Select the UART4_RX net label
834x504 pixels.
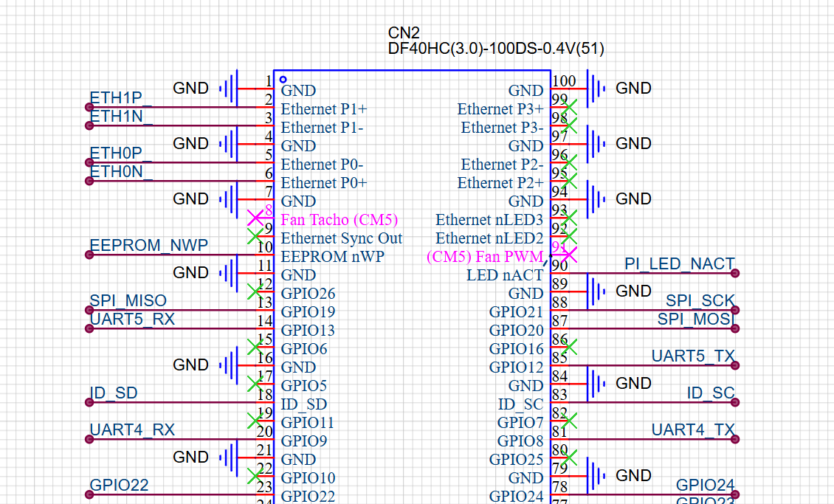pyautogui.click(x=132, y=429)
